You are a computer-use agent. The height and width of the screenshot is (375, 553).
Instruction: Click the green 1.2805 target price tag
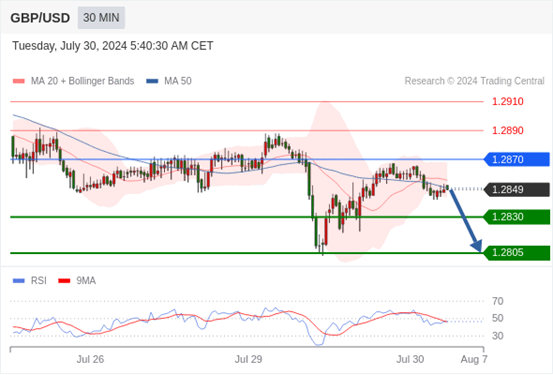pyautogui.click(x=516, y=253)
